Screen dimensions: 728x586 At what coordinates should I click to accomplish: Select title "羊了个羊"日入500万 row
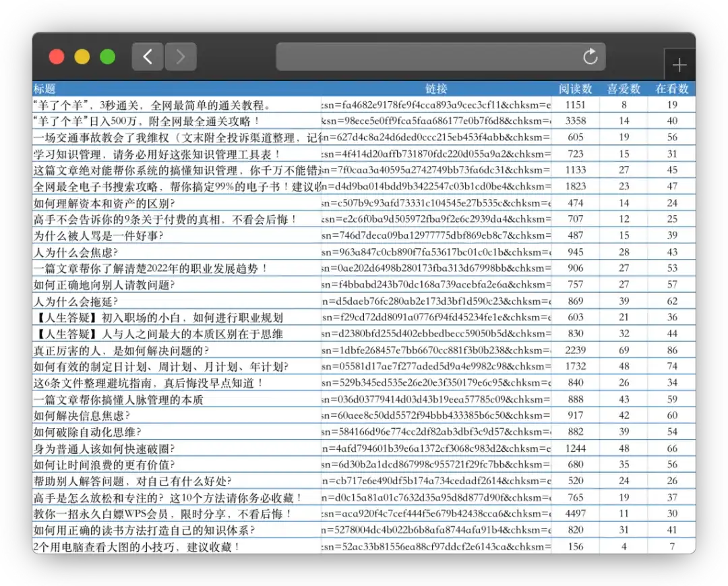click(x=146, y=121)
